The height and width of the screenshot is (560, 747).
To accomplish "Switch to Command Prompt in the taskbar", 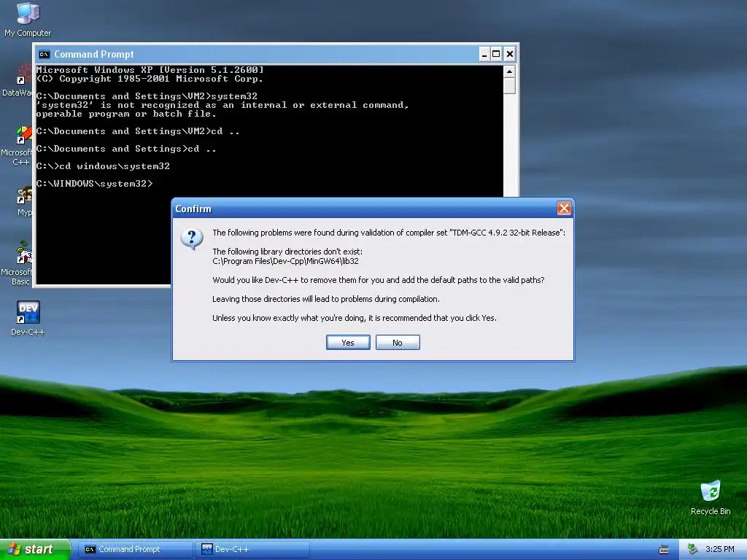I will click(x=135, y=549).
